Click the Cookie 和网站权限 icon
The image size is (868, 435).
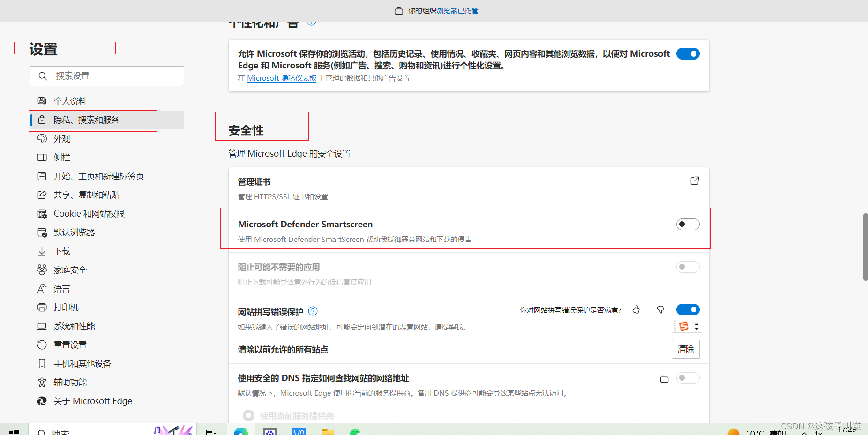click(42, 213)
